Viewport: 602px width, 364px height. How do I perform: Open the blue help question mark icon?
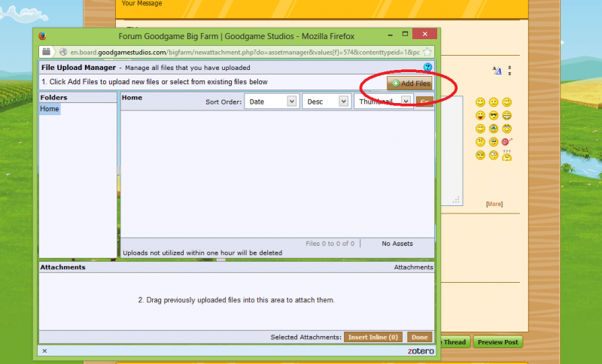click(427, 68)
